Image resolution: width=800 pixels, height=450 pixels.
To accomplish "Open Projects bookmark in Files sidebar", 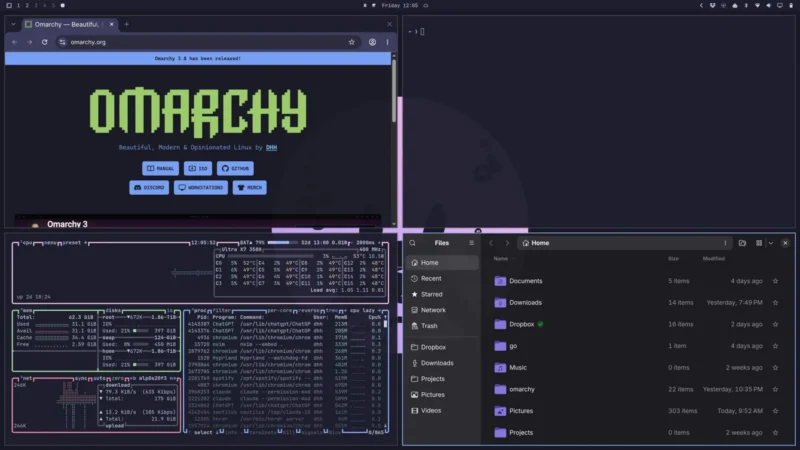I will [x=442, y=379].
